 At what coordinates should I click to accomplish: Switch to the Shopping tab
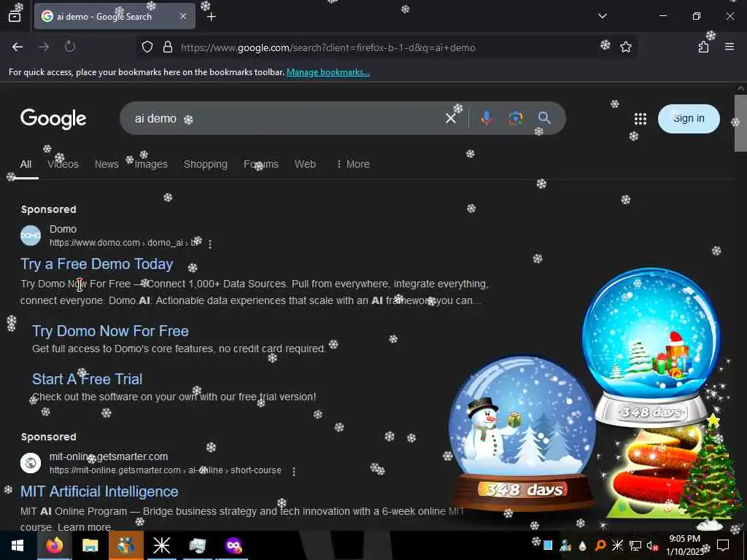point(205,164)
